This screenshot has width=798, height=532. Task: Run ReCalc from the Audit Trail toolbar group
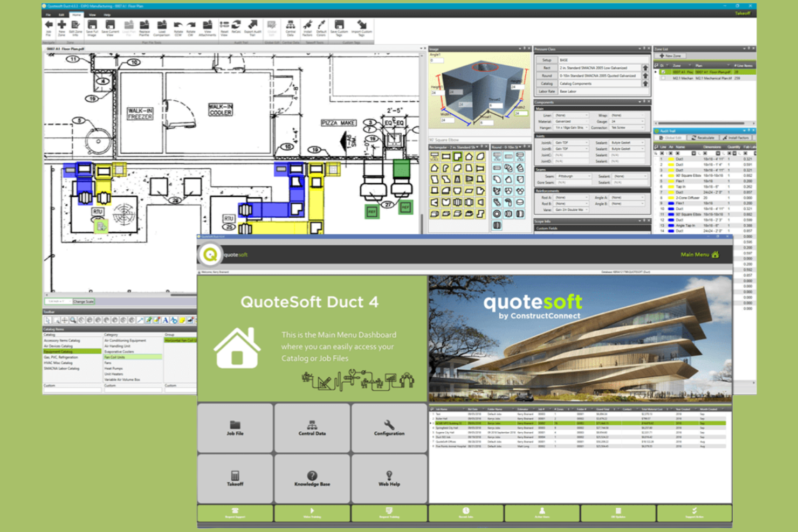click(236, 27)
